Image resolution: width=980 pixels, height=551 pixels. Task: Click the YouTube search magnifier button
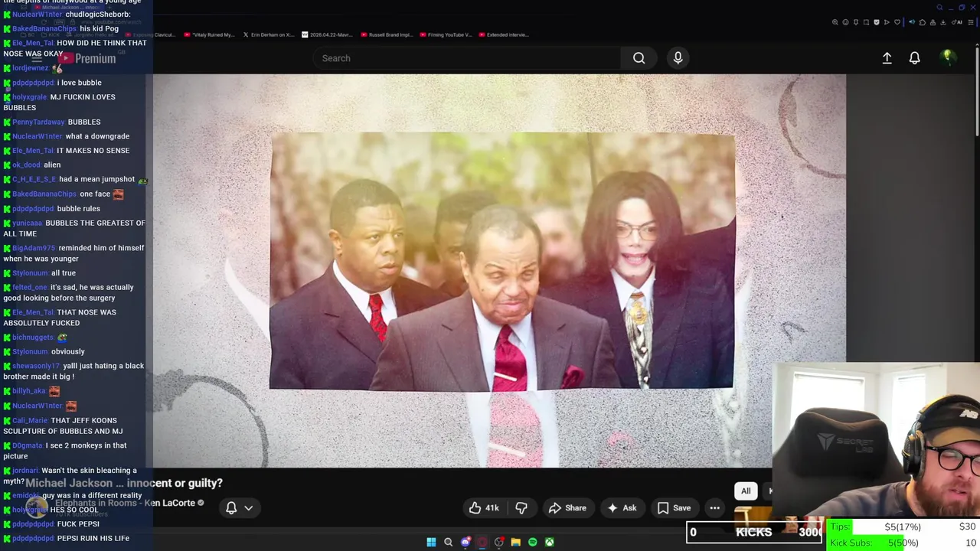639,58
